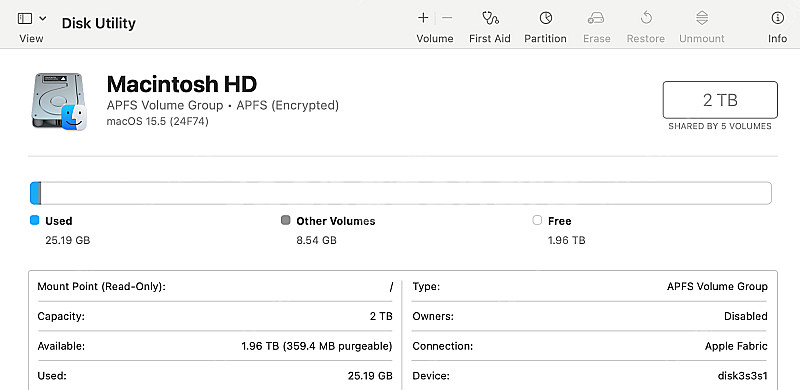Click the Erase drive icon
Screen dimensions: 800x390
596,18
